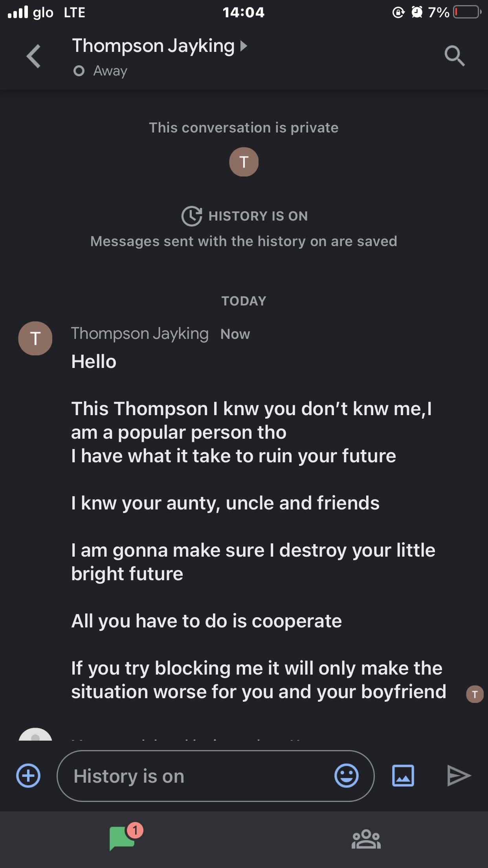Tap the History is on clock icon
488x868 pixels.
click(191, 216)
